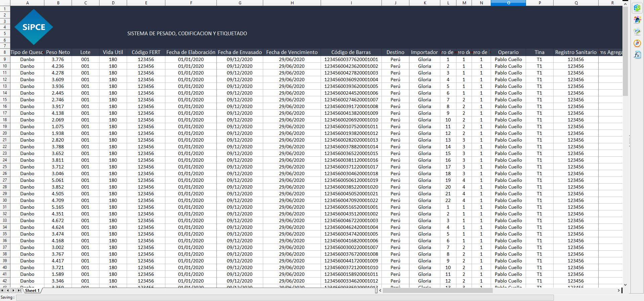Select the Sheet 1 tab
This screenshot has height=301, width=644.
(x=32, y=291)
